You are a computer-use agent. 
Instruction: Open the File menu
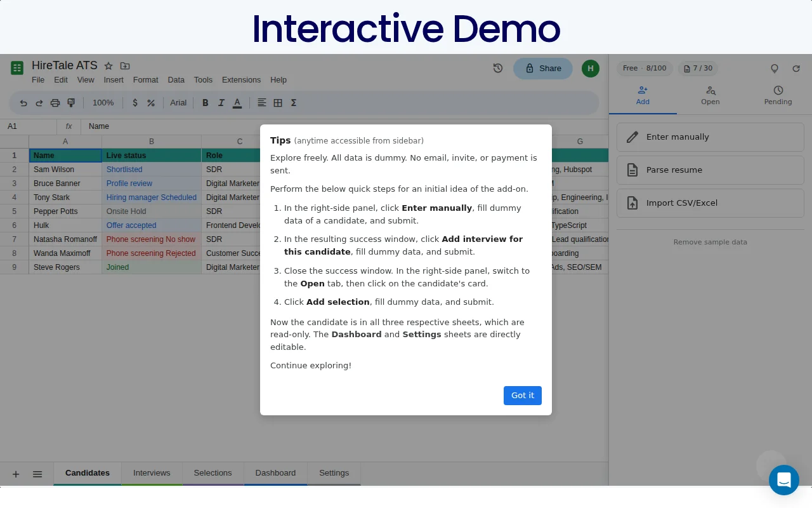point(38,80)
